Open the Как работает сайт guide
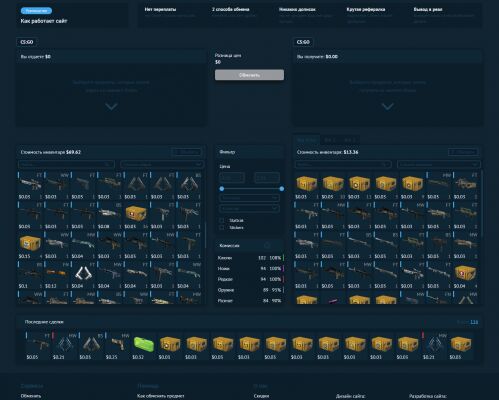This screenshot has width=499, height=400. tap(44, 21)
